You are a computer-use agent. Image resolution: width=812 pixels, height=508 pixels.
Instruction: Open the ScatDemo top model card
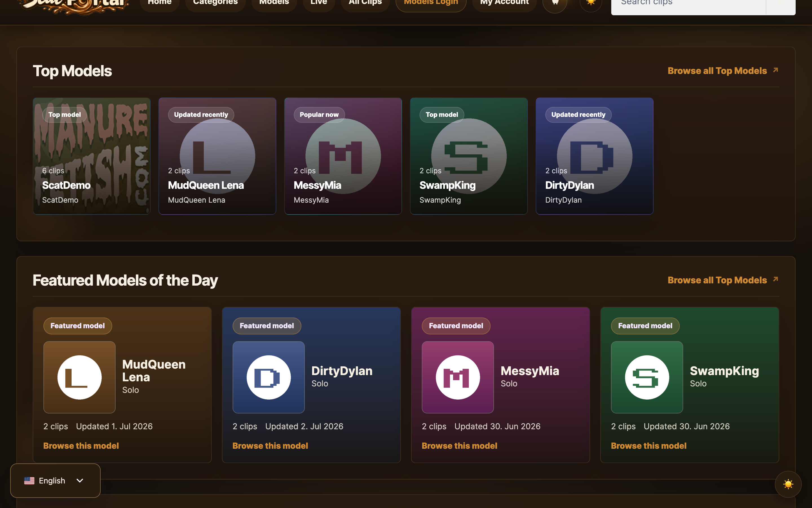[92, 156]
